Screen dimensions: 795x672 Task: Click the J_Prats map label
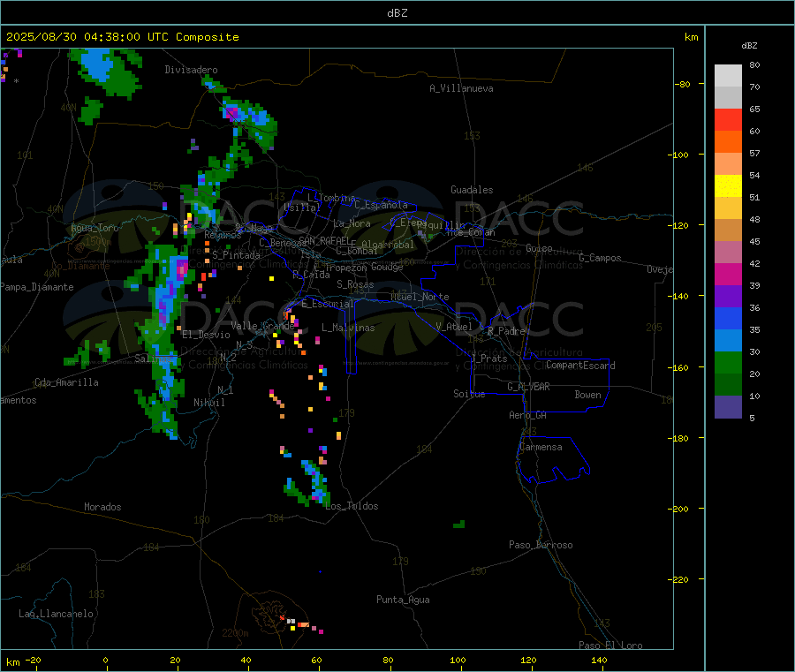[489, 359]
